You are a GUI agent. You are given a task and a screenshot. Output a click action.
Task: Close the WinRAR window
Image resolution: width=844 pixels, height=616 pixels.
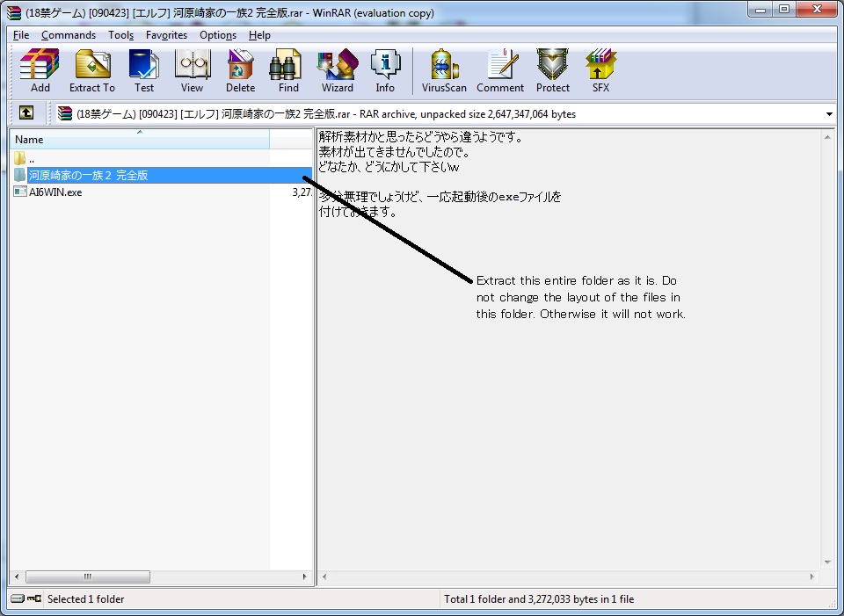coord(817,9)
